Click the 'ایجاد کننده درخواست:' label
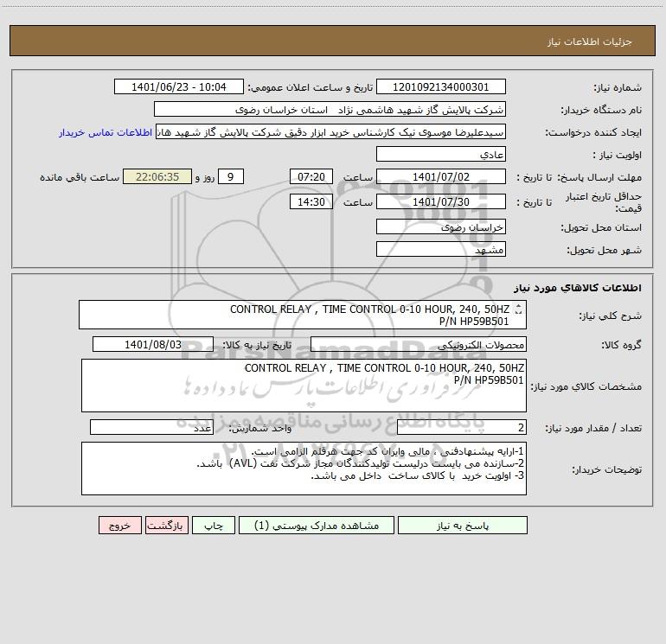666x644 pixels. (x=593, y=132)
